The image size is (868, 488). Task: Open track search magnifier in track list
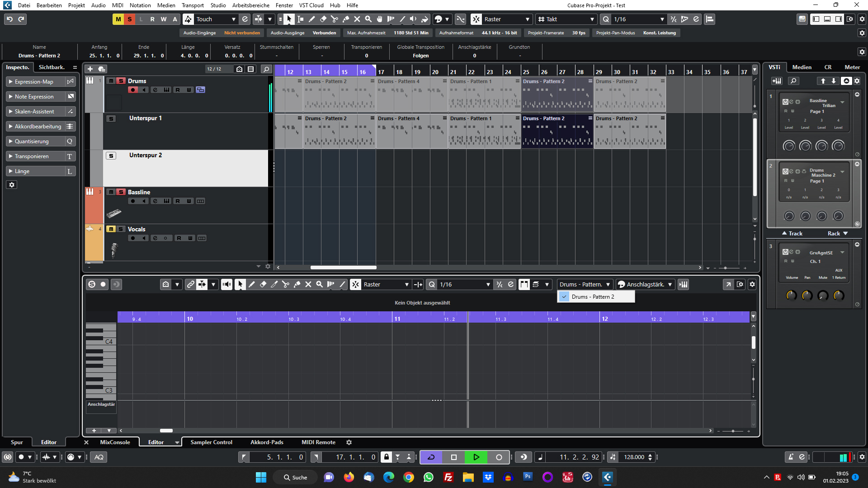coord(266,69)
